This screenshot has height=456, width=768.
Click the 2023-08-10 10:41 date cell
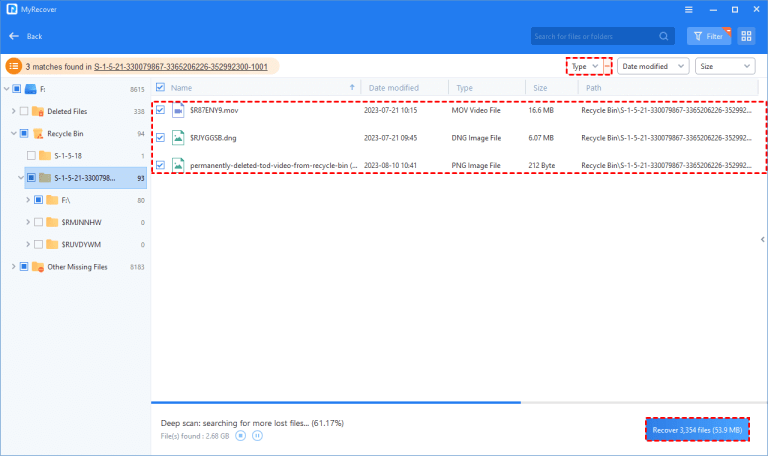390,165
